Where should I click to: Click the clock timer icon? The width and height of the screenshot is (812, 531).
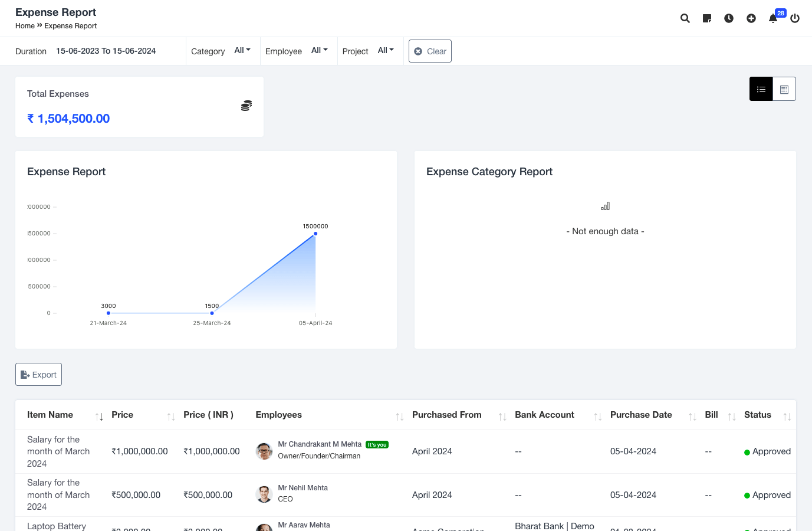(x=729, y=18)
